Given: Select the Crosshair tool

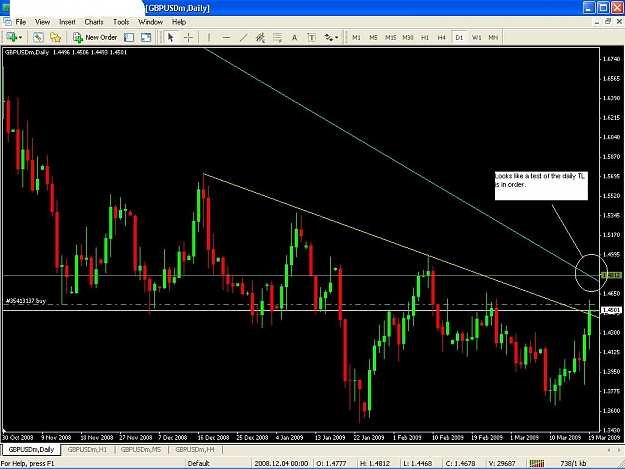Looking at the screenshot, I should click(x=188, y=37).
